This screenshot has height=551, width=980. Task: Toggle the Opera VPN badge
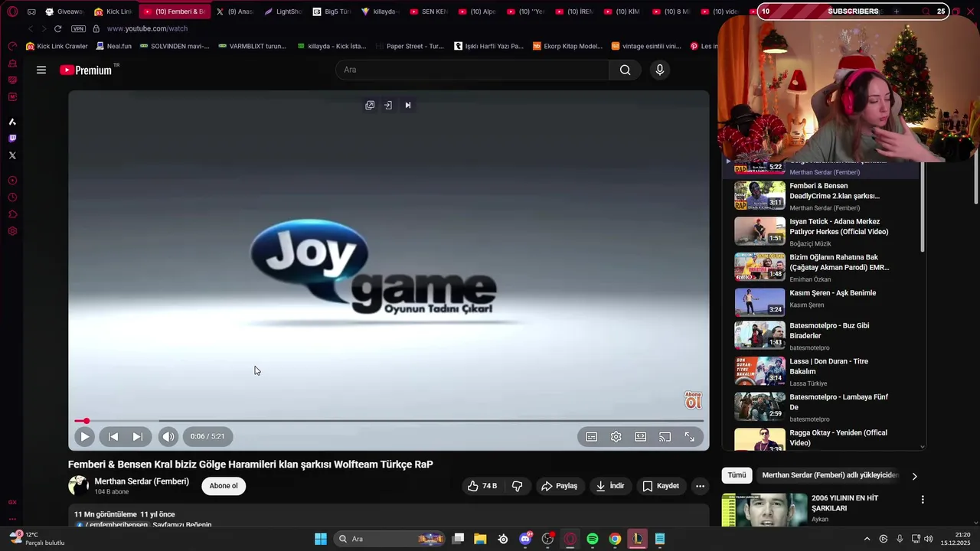[78, 28]
